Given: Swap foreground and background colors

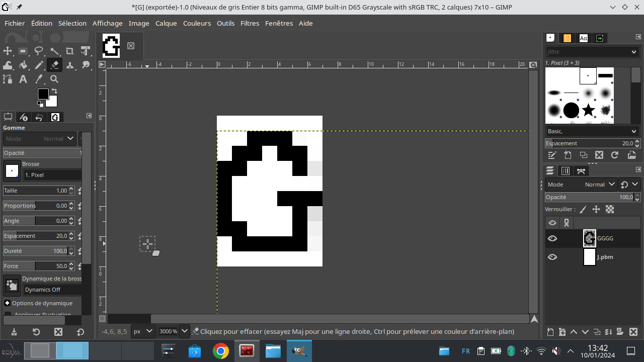Looking at the screenshot, I should point(54,91).
